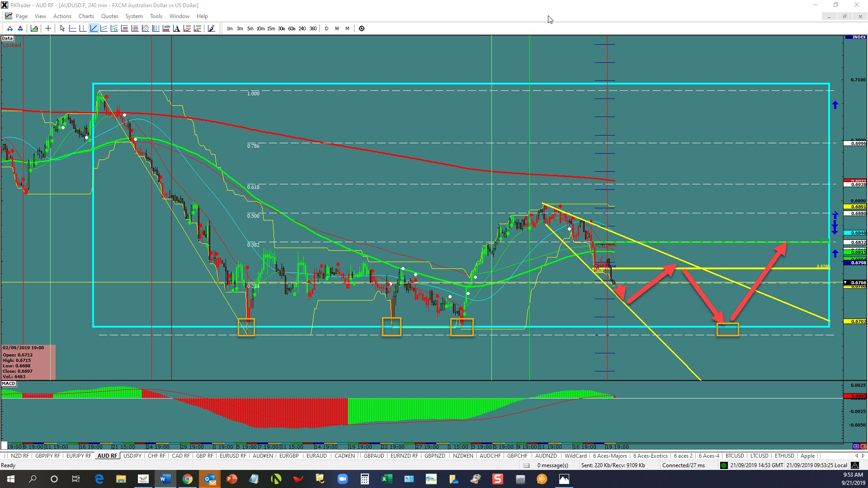Switch to the WildCard tab
Screen dimensions: 868x488
click(576, 456)
